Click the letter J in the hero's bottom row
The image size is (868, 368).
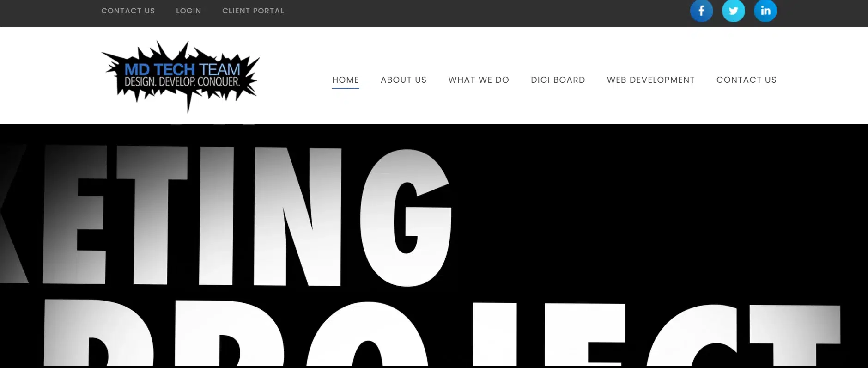(x=494, y=334)
